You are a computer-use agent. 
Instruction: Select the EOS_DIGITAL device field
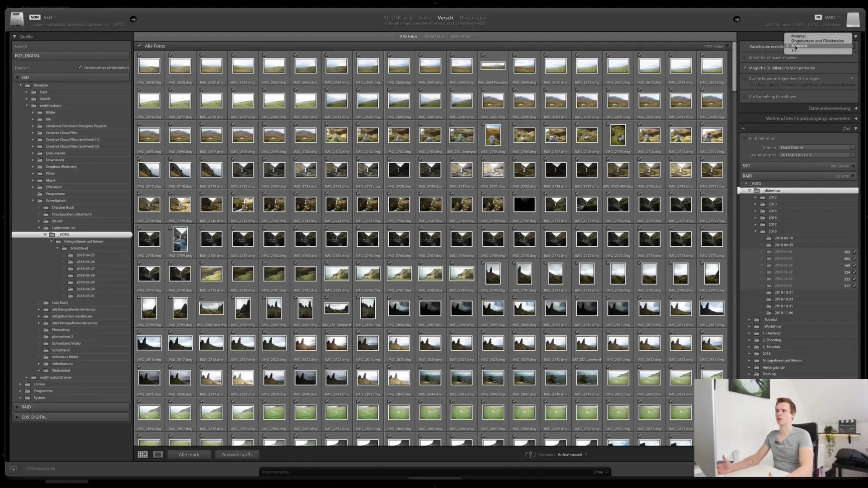(71, 56)
